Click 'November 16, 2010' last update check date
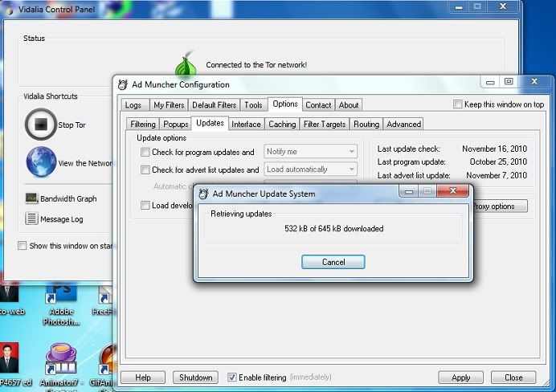This screenshot has height=392, width=556. [x=494, y=149]
